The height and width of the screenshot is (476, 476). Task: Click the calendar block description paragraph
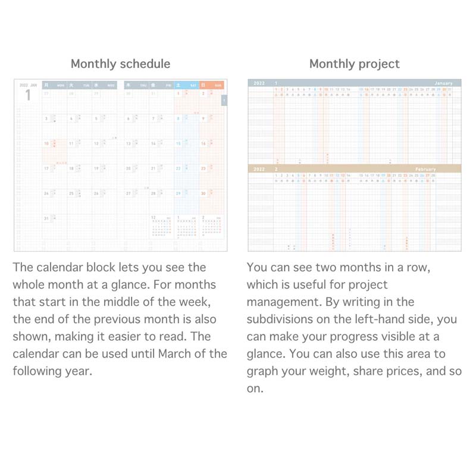pos(120,319)
